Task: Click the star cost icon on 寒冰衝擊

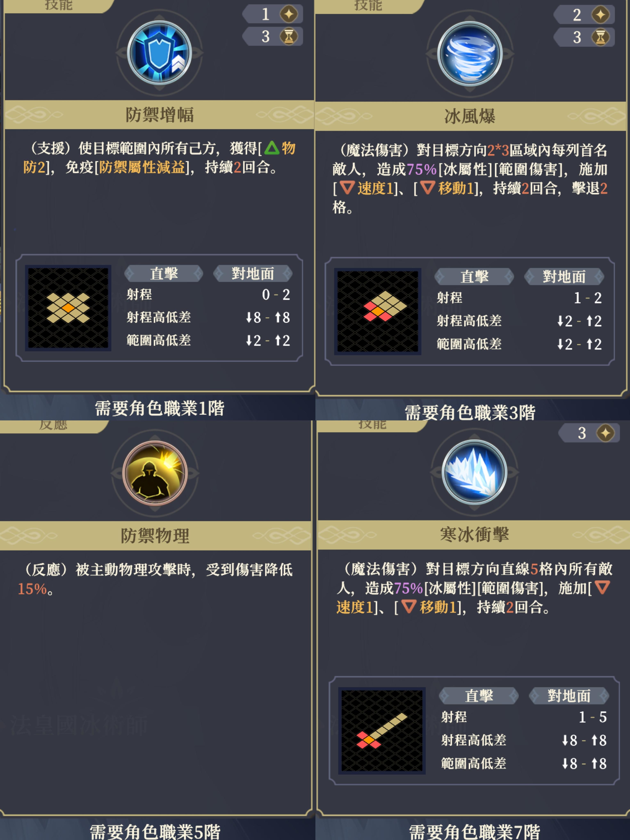Action: point(605,433)
